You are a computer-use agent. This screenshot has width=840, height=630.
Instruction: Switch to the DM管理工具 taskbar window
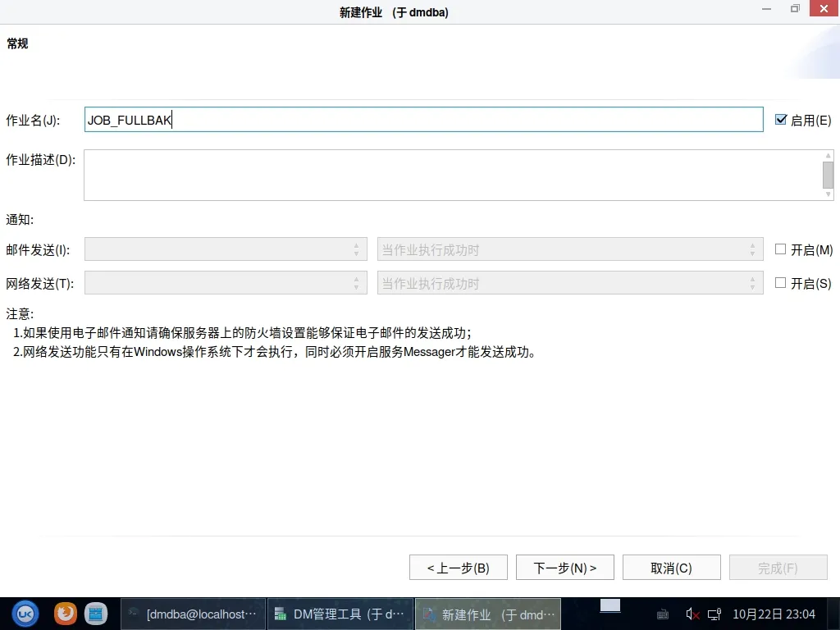click(340, 614)
